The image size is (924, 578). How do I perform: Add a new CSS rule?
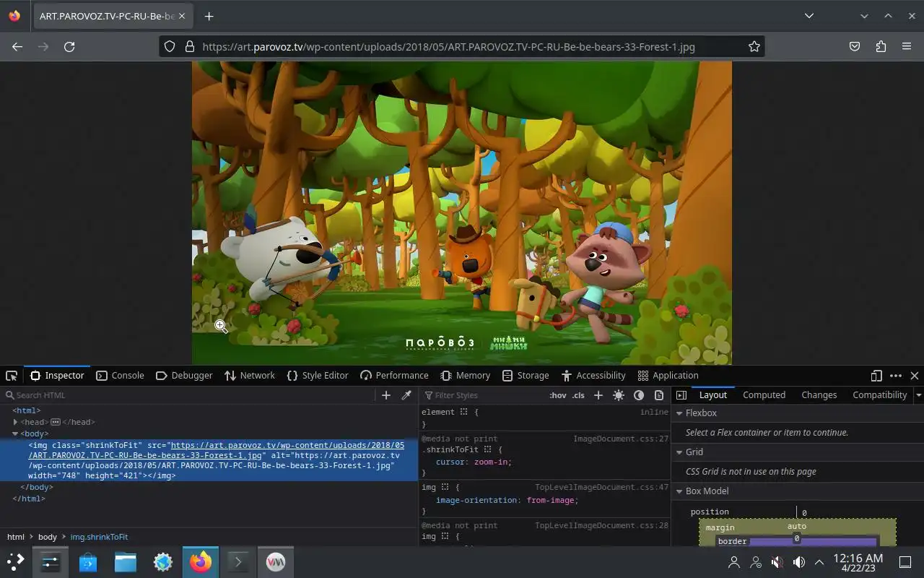(x=598, y=395)
